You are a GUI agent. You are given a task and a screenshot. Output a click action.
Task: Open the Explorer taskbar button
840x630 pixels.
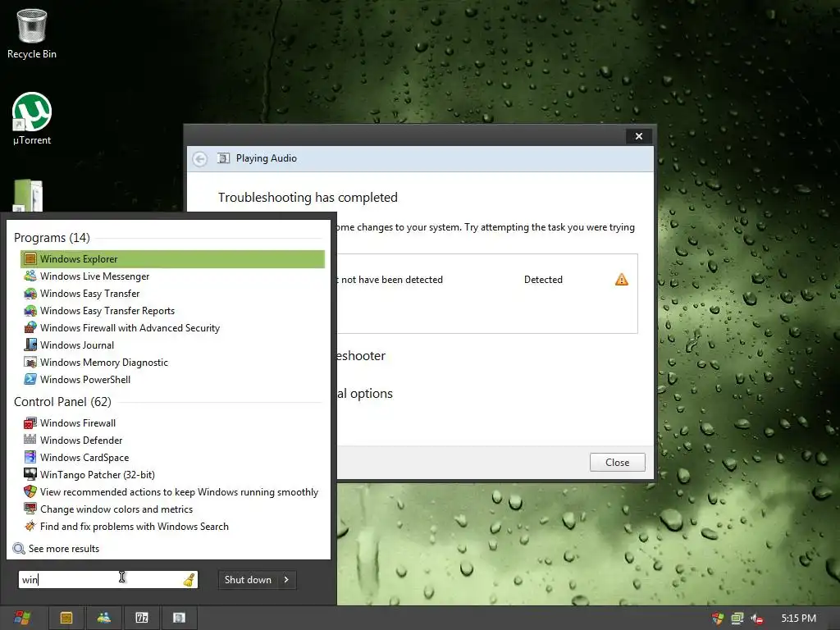pos(66,619)
